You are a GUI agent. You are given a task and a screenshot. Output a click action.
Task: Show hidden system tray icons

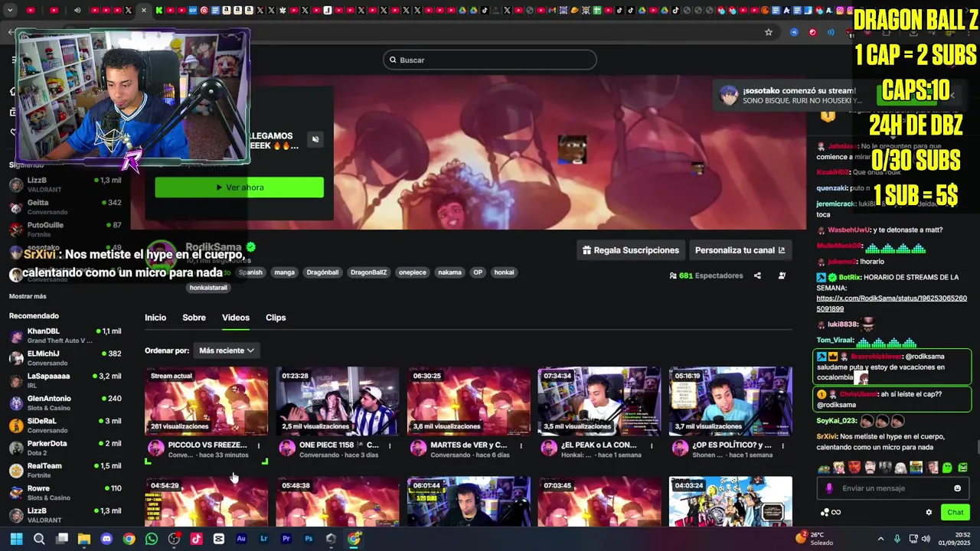[x=880, y=539]
